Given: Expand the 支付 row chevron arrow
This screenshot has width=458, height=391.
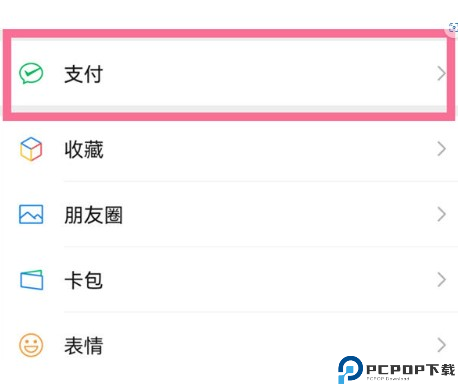Looking at the screenshot, I should (x=441, y=74).
